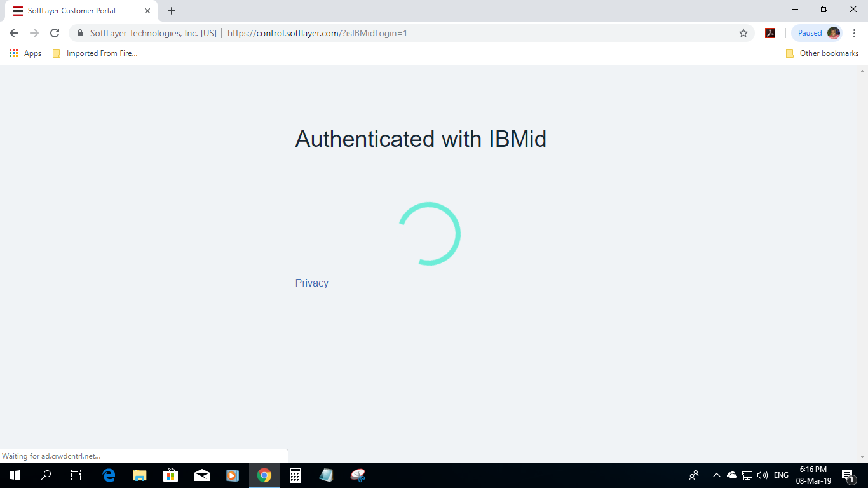Click the browser forward arrow
The image size is (868, 488).
tap(34, 33)
